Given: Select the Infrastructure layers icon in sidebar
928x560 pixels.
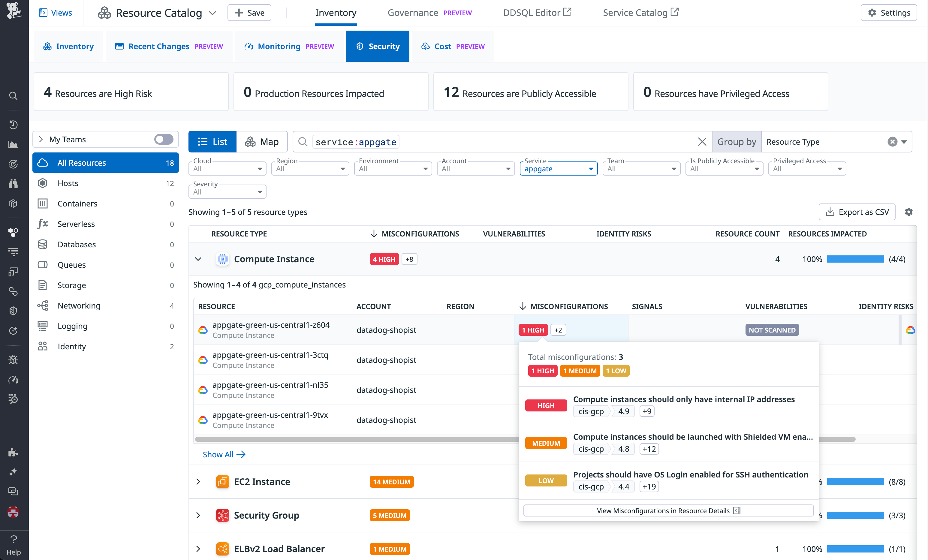Looking at the screenshot, I should (13, 203).
